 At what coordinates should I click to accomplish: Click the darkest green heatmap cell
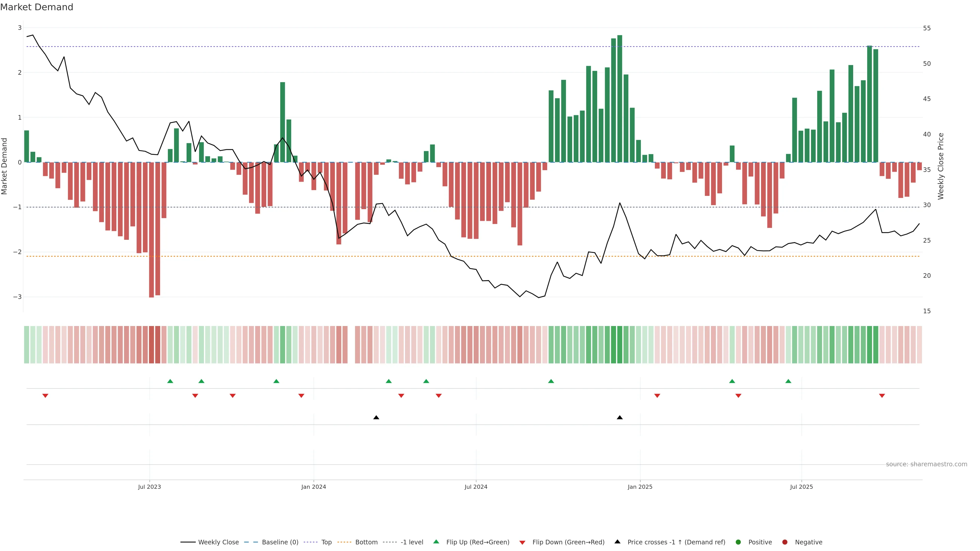(620, 345)
